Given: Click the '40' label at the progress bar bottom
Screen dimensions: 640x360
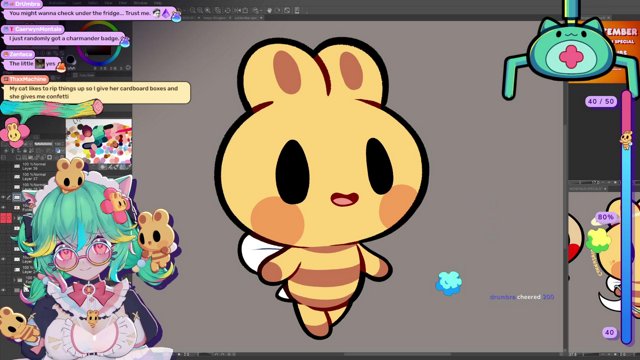Looking at the screenshot, I should [609, 332].
